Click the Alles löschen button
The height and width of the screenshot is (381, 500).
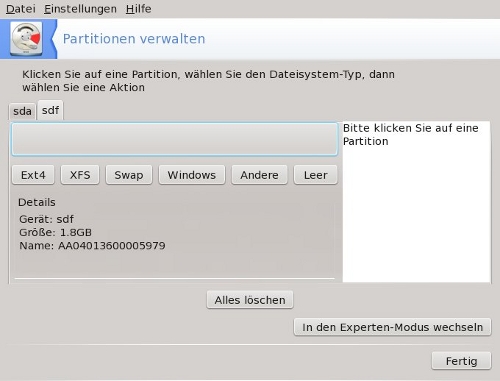(250, 300)
